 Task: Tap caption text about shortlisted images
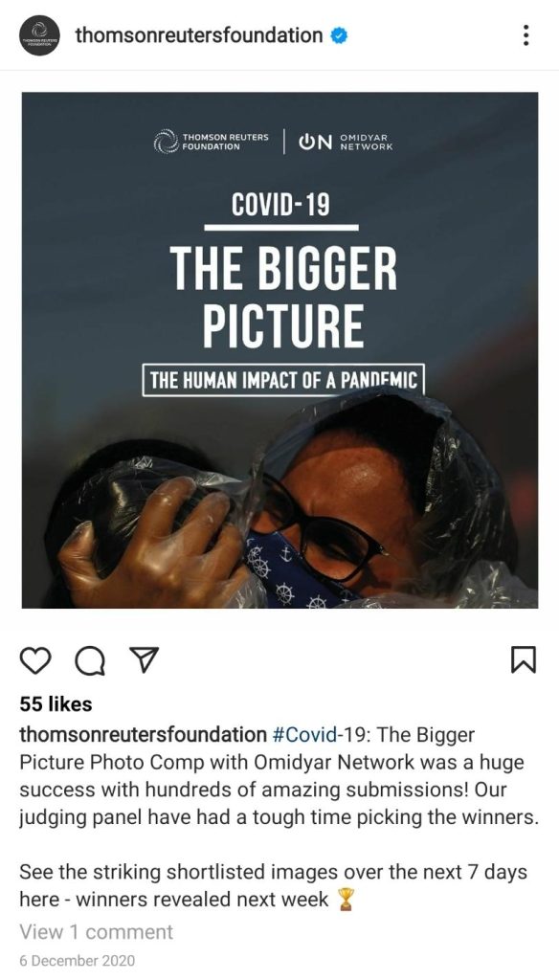[273, 885]
